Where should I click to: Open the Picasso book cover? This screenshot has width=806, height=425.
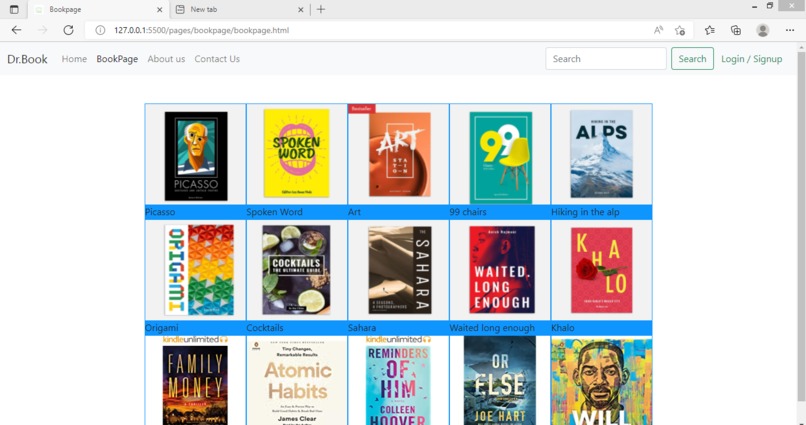tap(196, 156)
